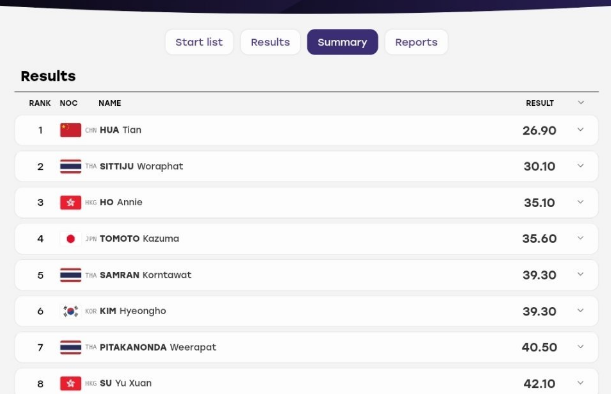611x394 pixels.
Task: Expand HO Annie result details
Action: 580,202
